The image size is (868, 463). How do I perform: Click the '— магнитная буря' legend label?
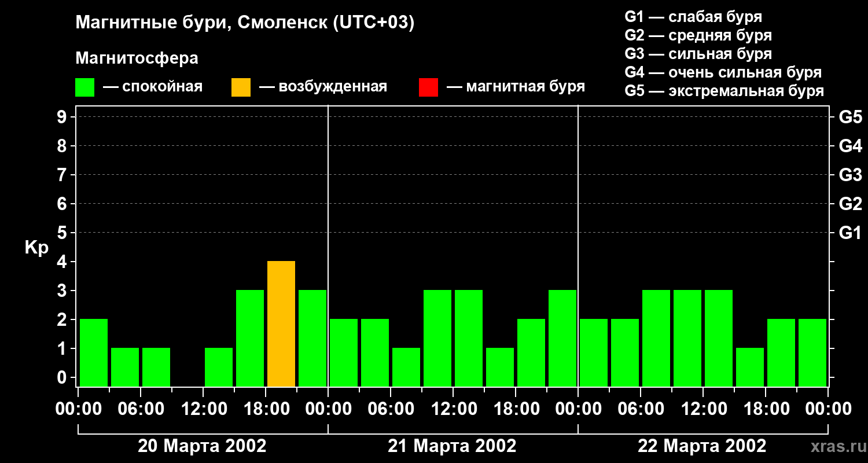point(516,87)
